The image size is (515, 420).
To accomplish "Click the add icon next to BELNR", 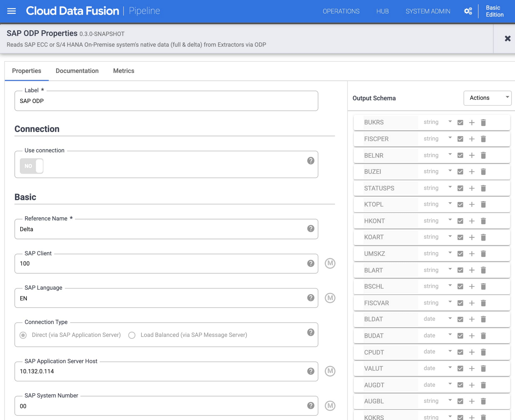I will coord(471,155).
